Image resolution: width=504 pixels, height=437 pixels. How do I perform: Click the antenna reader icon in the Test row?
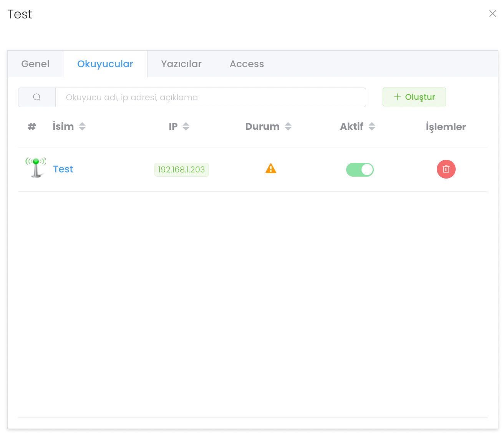click(36, 168)
